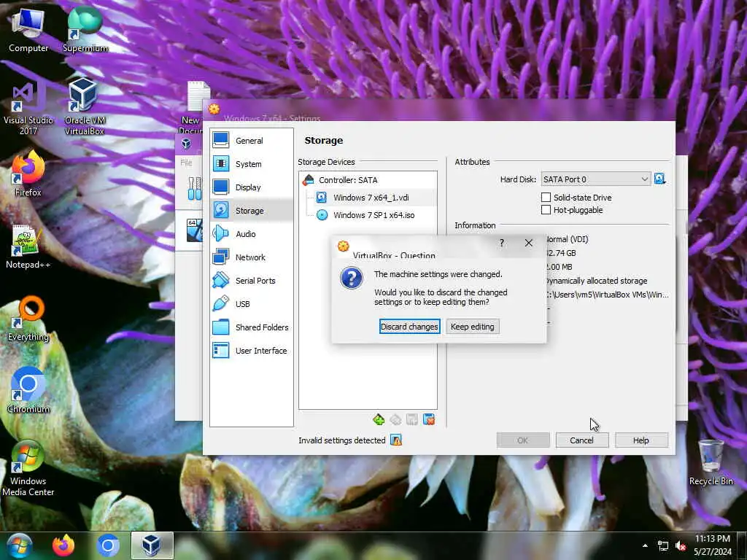Open the Notepad++ desktop shortcut

click(x=28, y=246)
